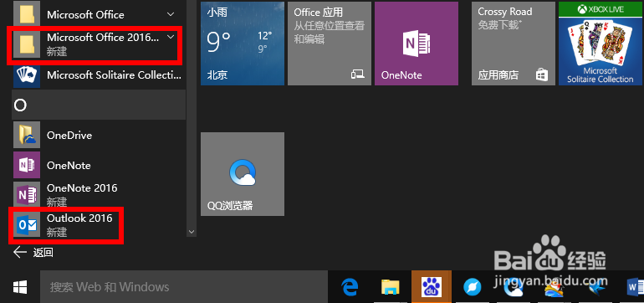The image size is (644, 303).
Task: Open the OneNote app list entry
Action: point(99,165)
